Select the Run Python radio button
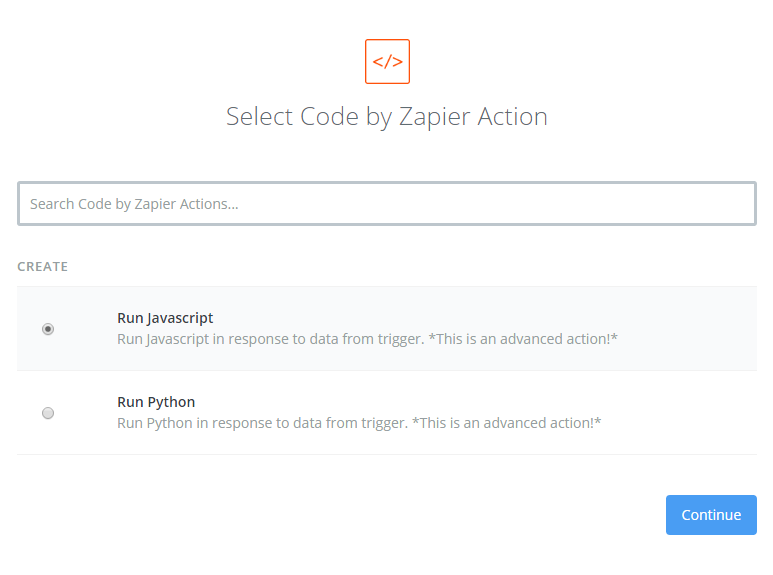The image size is (773, 575). click(x=48, y=413)
